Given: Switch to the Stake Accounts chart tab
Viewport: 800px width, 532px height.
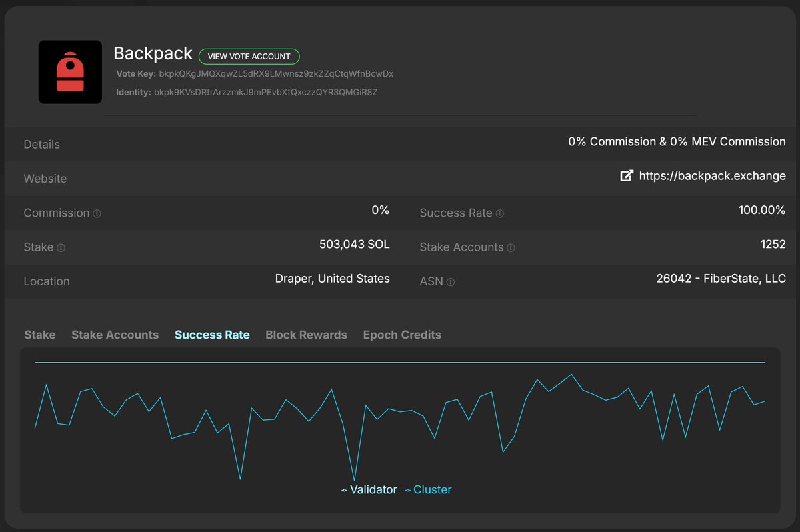Looking at the screenshot, I should pos(115,335).
